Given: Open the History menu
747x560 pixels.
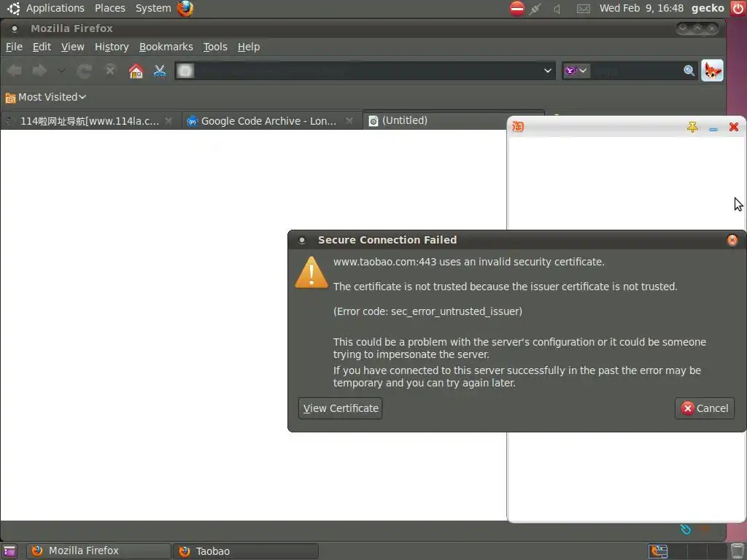Looking at the screenshot, I should (x=112, y=47).
